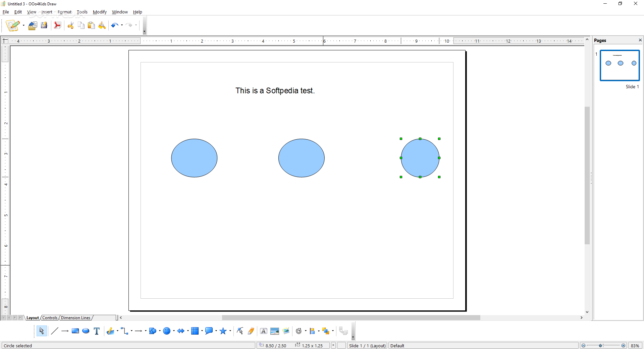
Task: Click the zoom in plus button
Action: 624,346
